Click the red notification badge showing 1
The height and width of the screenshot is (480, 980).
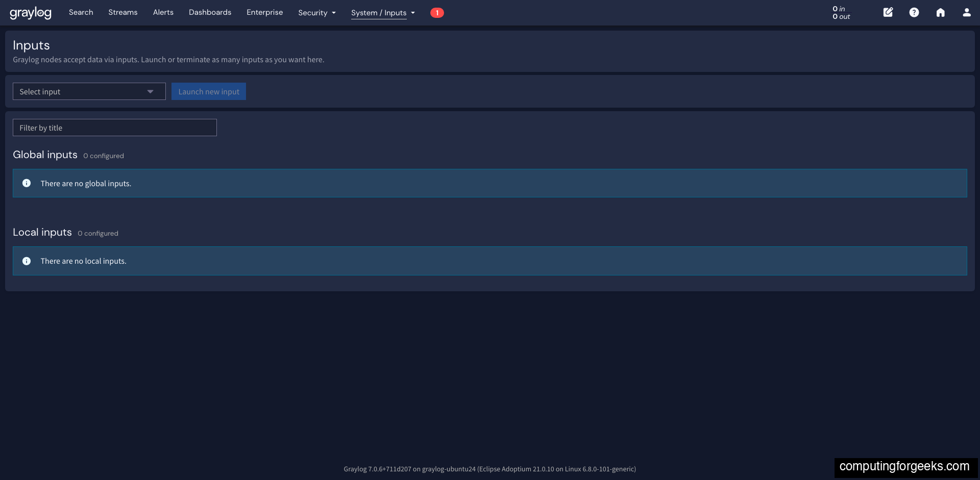click(x=437, y=13)
